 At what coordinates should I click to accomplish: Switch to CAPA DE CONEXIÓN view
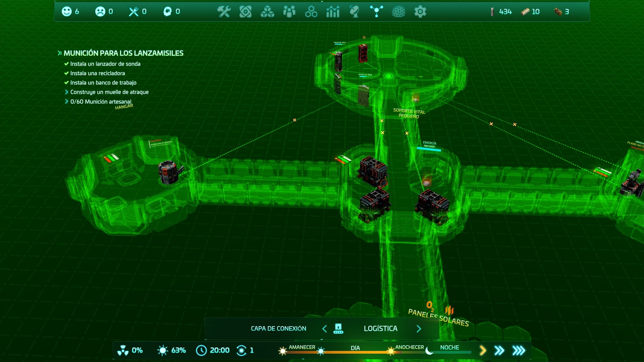(x=278, y=328)
